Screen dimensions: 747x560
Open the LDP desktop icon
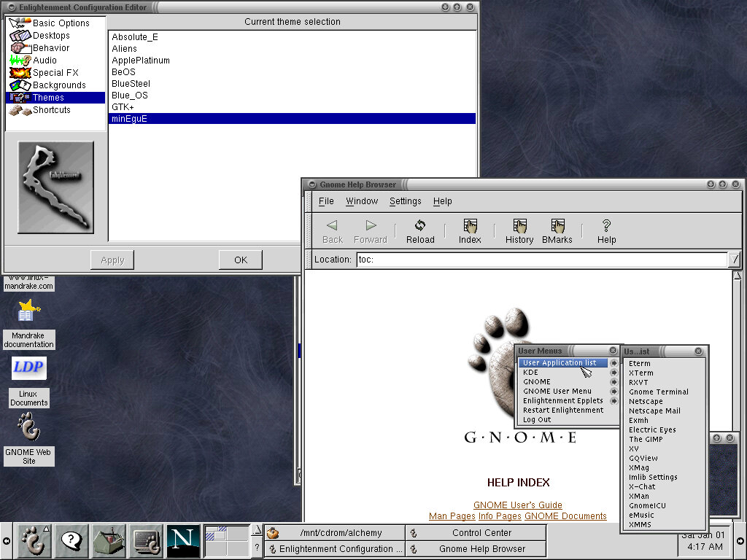click(28, 367)
